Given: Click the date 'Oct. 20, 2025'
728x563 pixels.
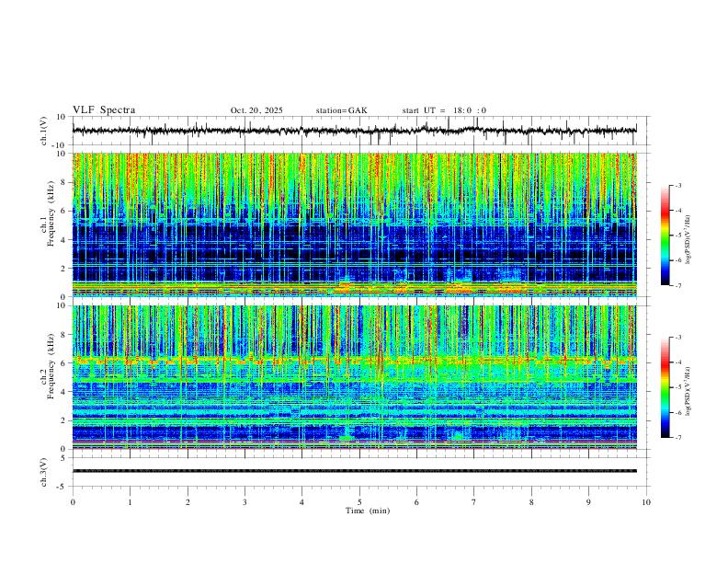Looking at the screenshot, I should coord(256,110).
